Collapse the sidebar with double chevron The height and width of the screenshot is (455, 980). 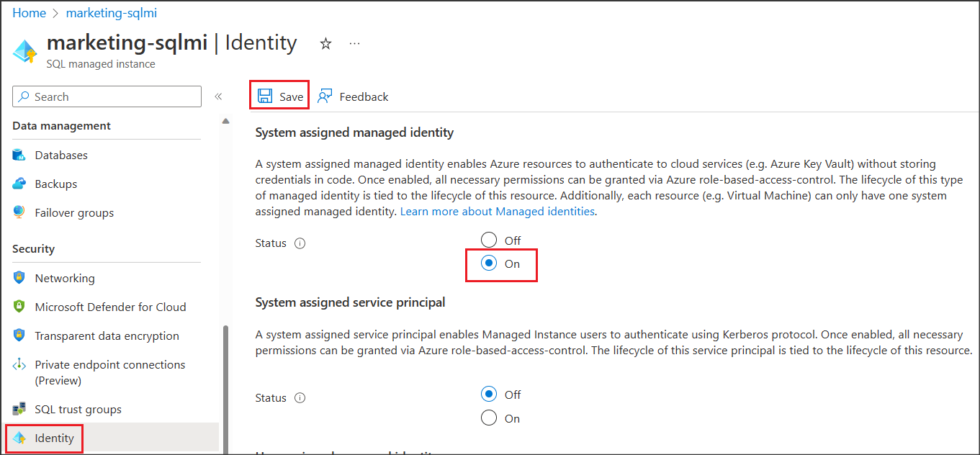coord(218,96)
